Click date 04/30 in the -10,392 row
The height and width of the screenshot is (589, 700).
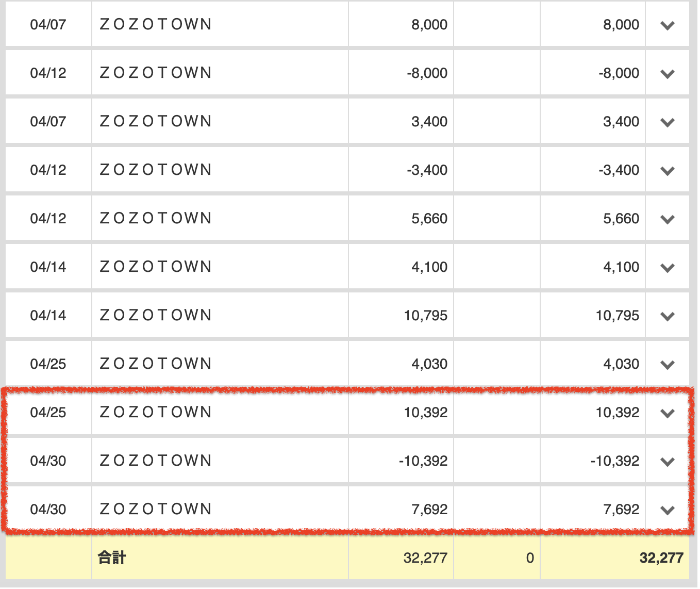point(48,461)
